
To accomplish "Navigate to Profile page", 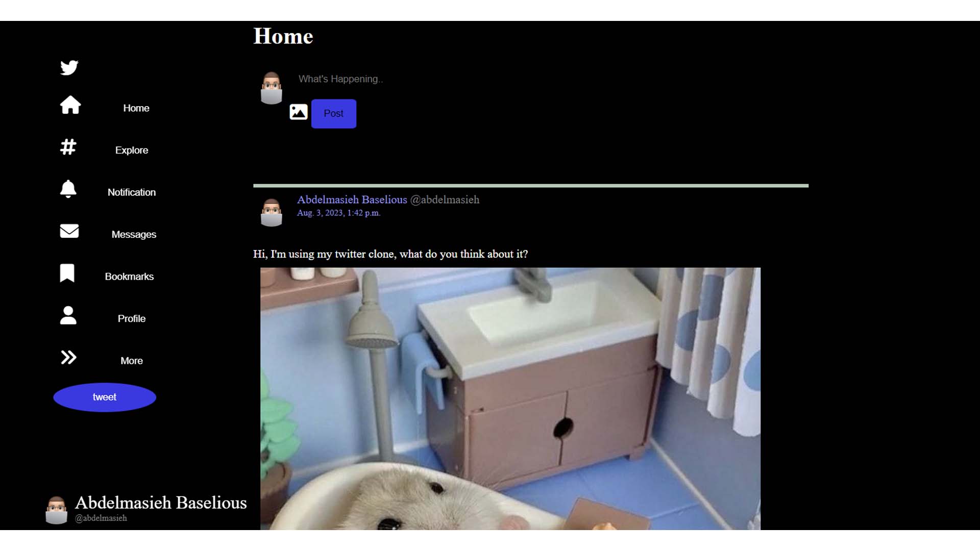I will point(131,317).
